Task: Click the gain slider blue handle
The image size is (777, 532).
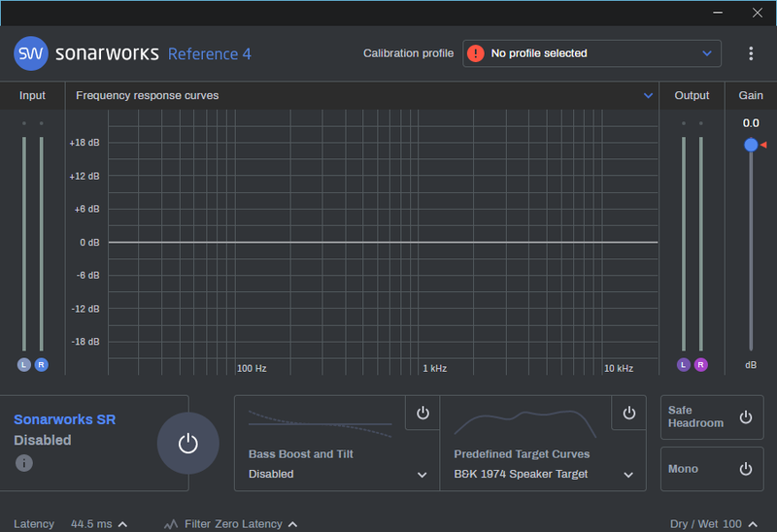Action: click(751, 145)
